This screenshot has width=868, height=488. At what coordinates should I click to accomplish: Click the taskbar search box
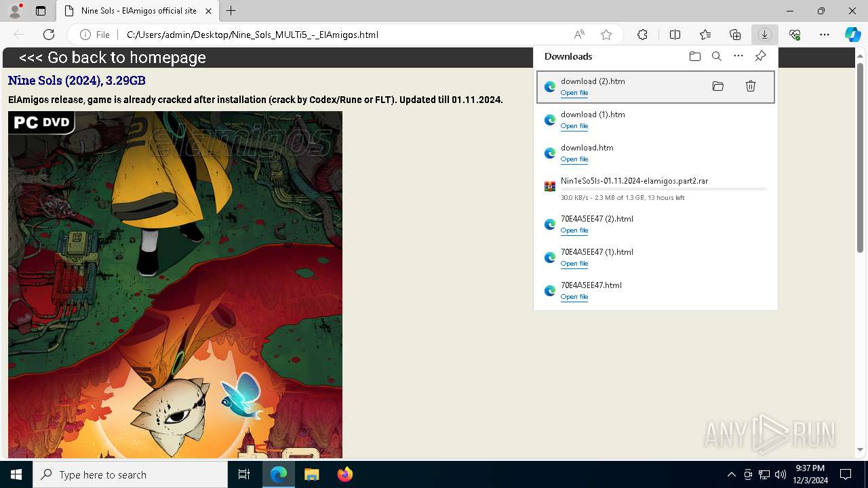click(x=130, y=474)
